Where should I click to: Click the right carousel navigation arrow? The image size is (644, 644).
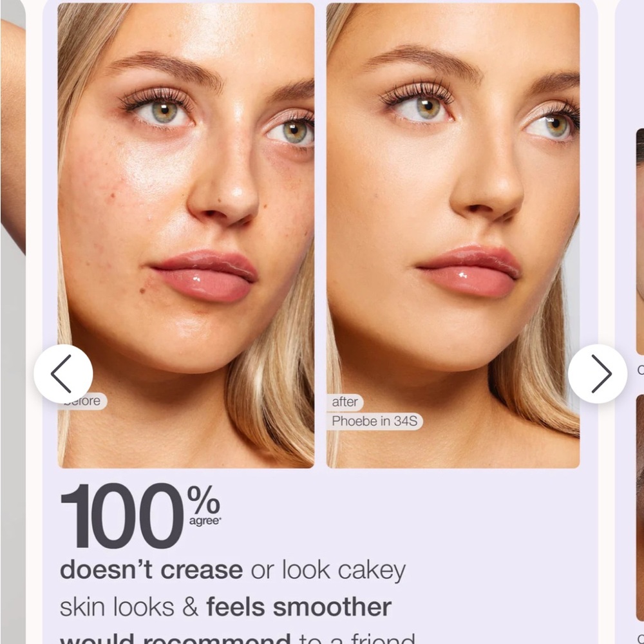pyautogui.click(x=598, y=374)
